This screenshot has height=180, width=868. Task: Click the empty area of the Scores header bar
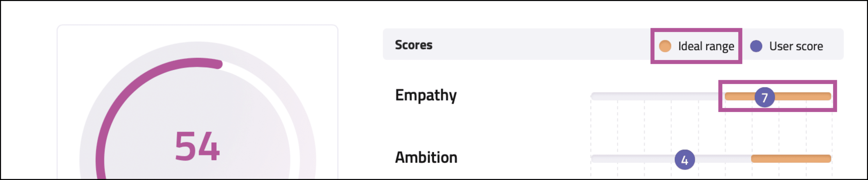click(x=542, y=45)
